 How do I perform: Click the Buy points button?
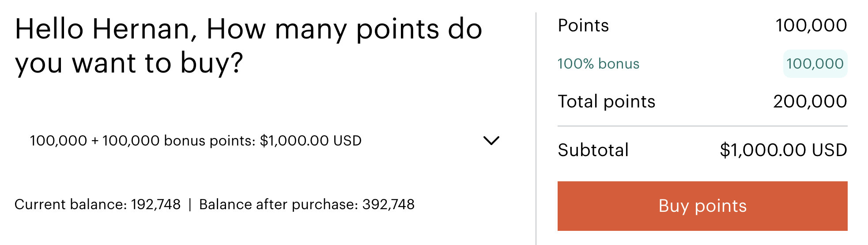[x=702, y=206]
